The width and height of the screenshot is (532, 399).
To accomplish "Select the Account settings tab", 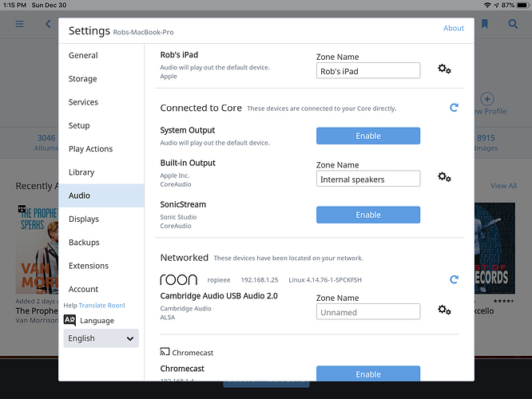I will [x=101, y=289].
